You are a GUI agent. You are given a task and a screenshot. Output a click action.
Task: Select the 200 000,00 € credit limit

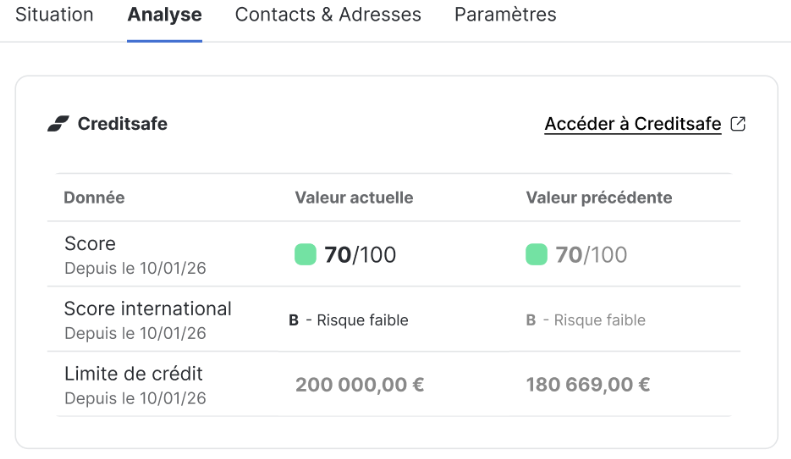click(359, 385)
